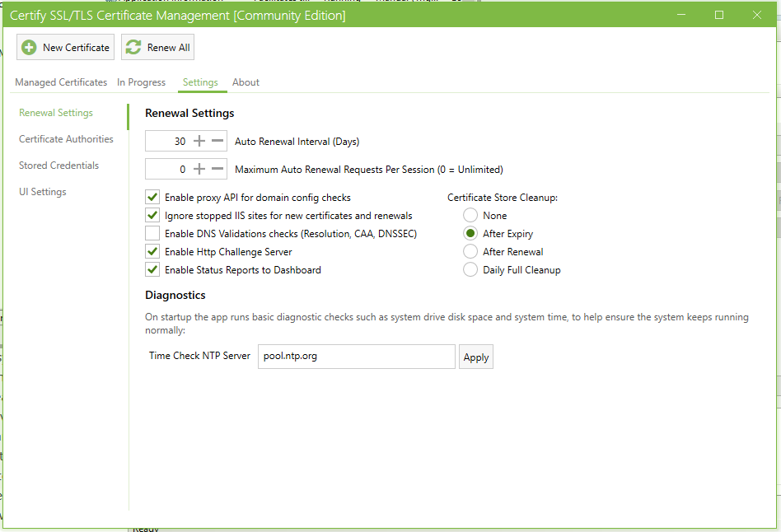Open Certificate Authorities settings section
This screenshot has width=781, height=532.
point(66,139)
